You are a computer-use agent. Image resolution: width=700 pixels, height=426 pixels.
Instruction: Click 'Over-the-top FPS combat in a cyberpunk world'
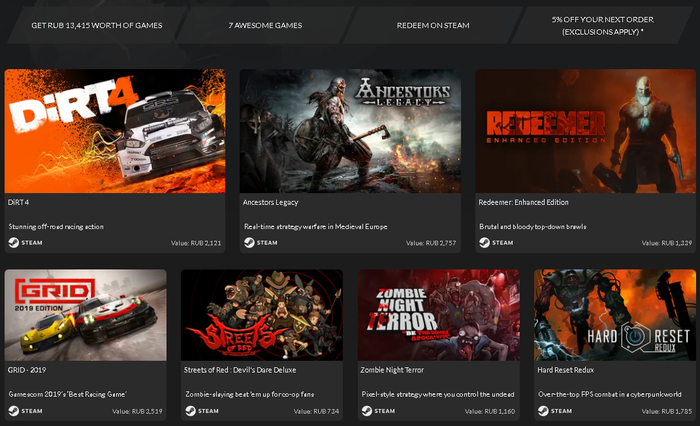coord(609,394)
